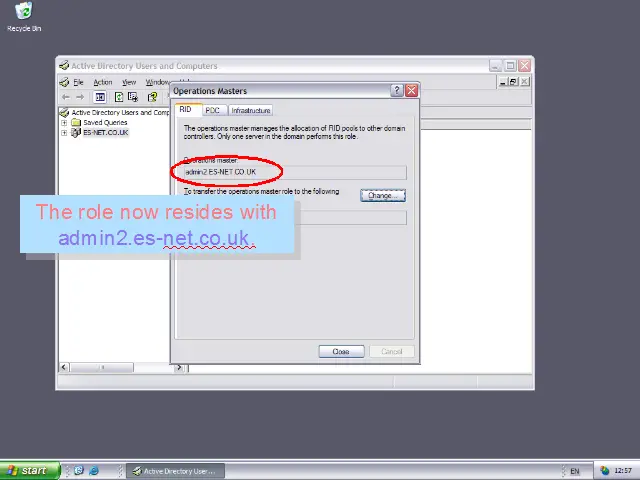640x480 pixels.
Task: Maximize the Active Directory Users and Computers window
Action: tap(510, 65)
